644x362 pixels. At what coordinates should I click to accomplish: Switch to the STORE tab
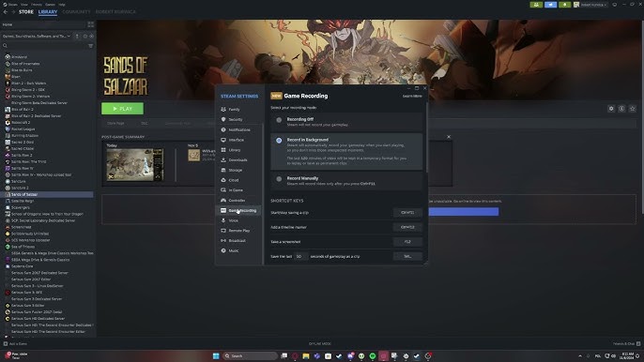(x=26, y=12)
